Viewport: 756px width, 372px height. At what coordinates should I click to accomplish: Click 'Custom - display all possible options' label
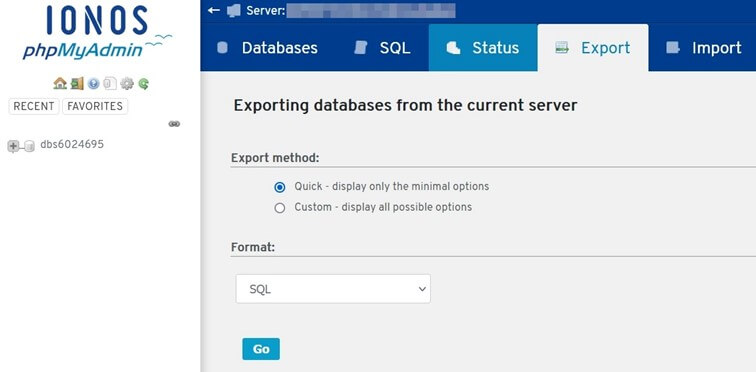pos(383,207)
